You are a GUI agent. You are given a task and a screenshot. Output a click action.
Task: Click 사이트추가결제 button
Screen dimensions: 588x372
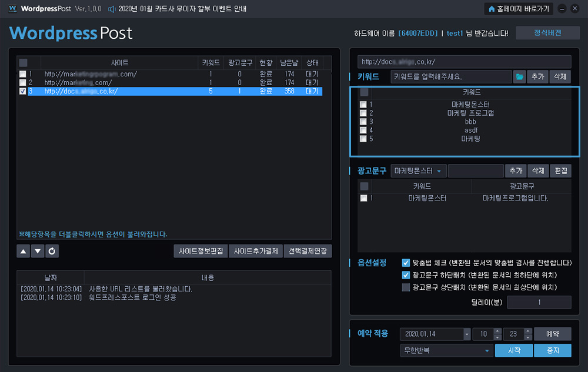(256, 252)
